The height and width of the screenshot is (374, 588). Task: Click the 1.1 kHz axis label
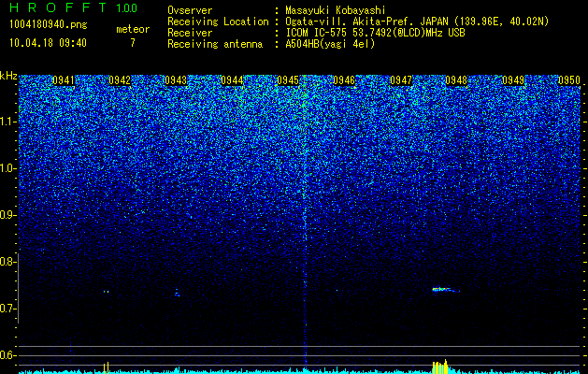click(x=7, y=122)
